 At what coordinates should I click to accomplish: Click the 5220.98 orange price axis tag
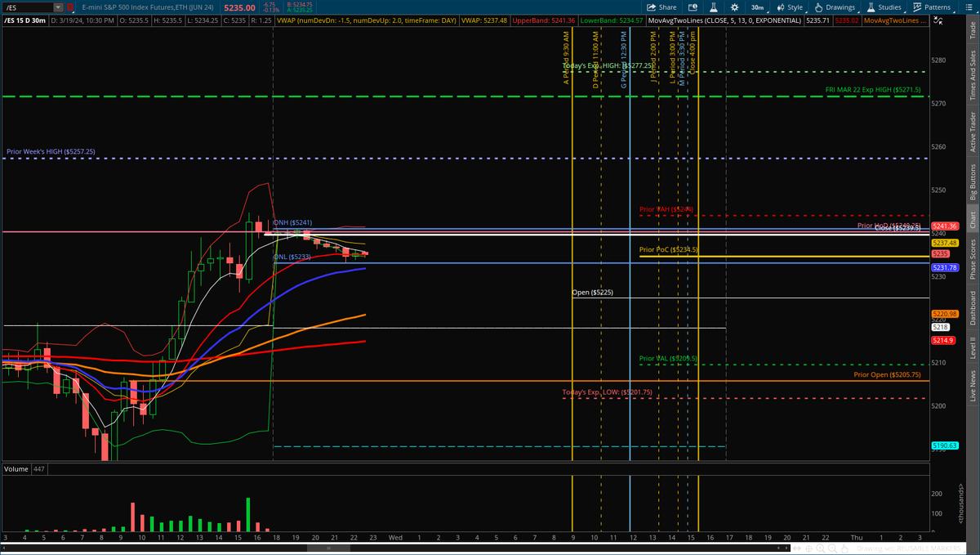tap(943, 314)
